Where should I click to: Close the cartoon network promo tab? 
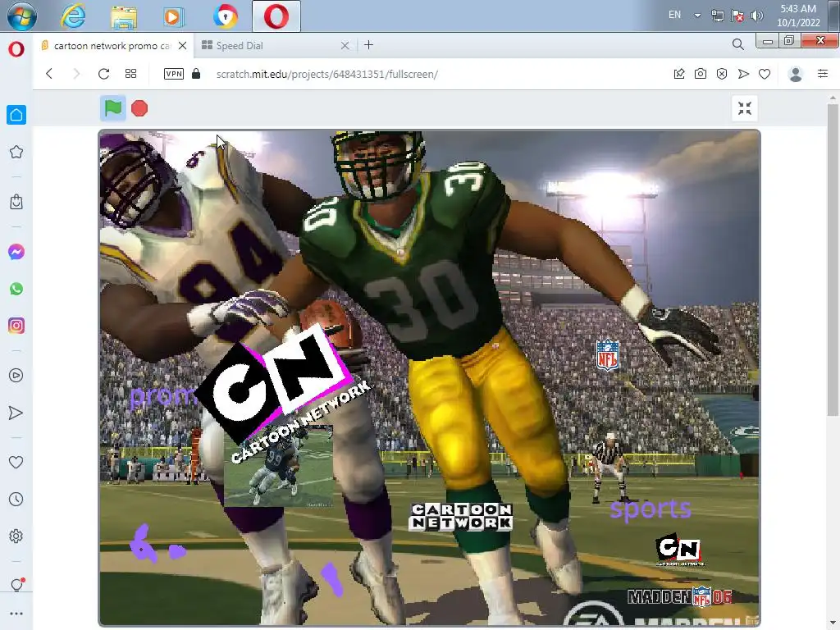tap(183, 46)
